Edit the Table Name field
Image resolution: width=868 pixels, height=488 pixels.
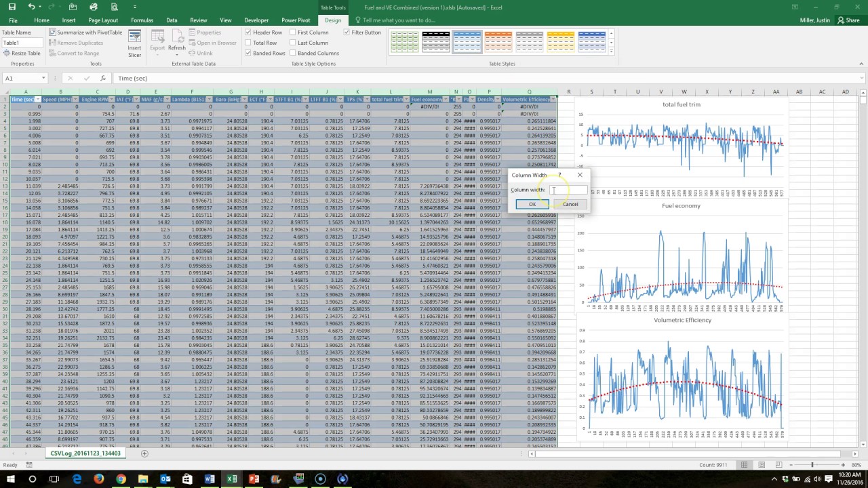click(x=21, y=43)
